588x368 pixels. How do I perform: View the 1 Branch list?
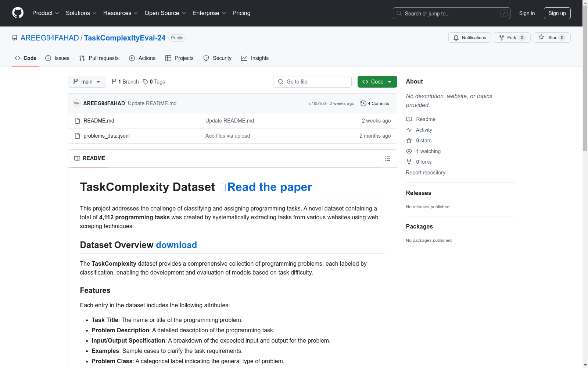tap(125, 82)
